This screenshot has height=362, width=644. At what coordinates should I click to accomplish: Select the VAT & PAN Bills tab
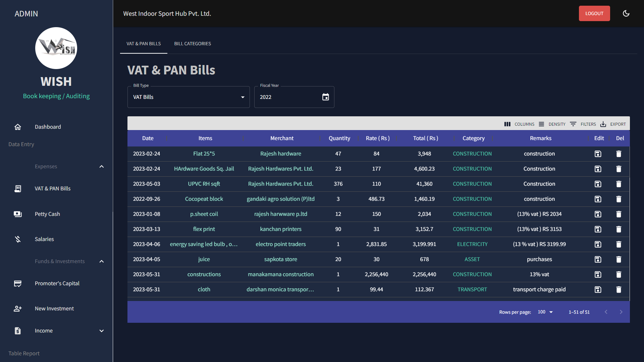[144, 44]
